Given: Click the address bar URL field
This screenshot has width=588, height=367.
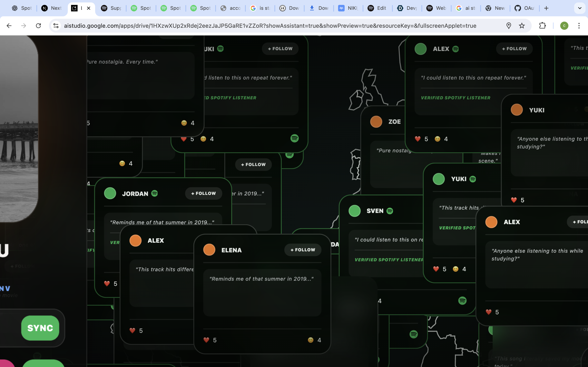Looking at the screenshot, I should coord(270,26).
